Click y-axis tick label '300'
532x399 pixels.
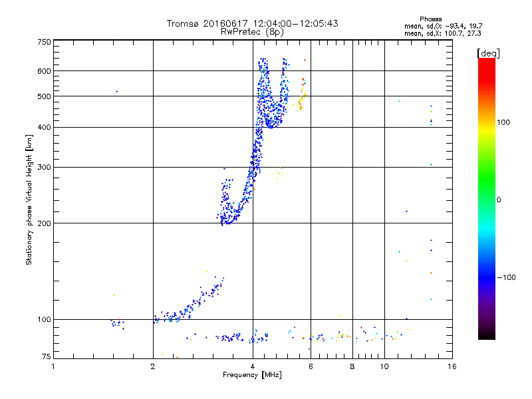coord(44,168)
